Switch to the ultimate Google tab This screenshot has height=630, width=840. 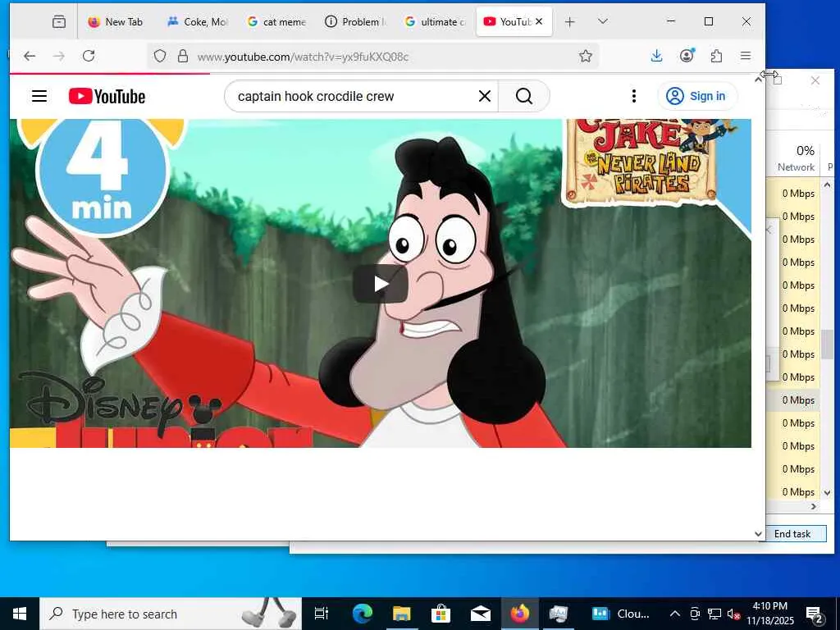[435, 22]
